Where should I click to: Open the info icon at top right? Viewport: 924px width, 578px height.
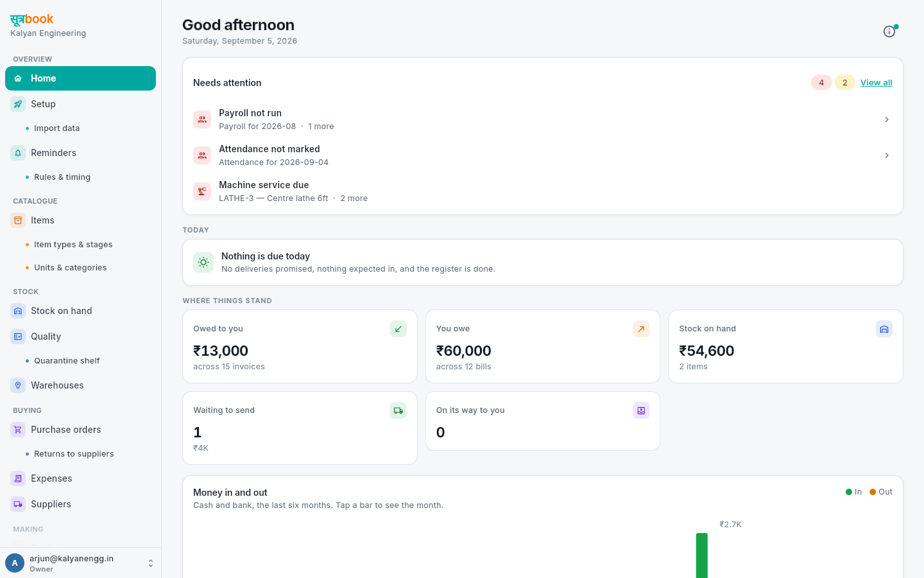pyautogui.click(x=889, y=31)
